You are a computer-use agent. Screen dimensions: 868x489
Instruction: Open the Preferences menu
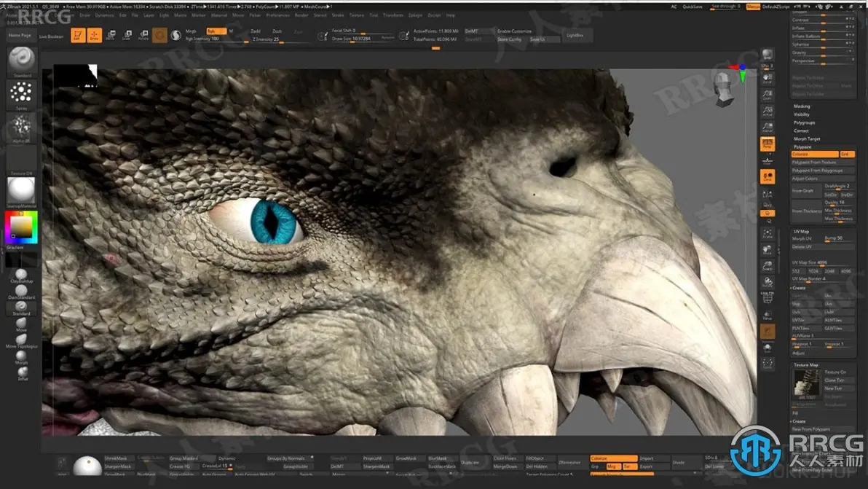[x=278, y=15]
